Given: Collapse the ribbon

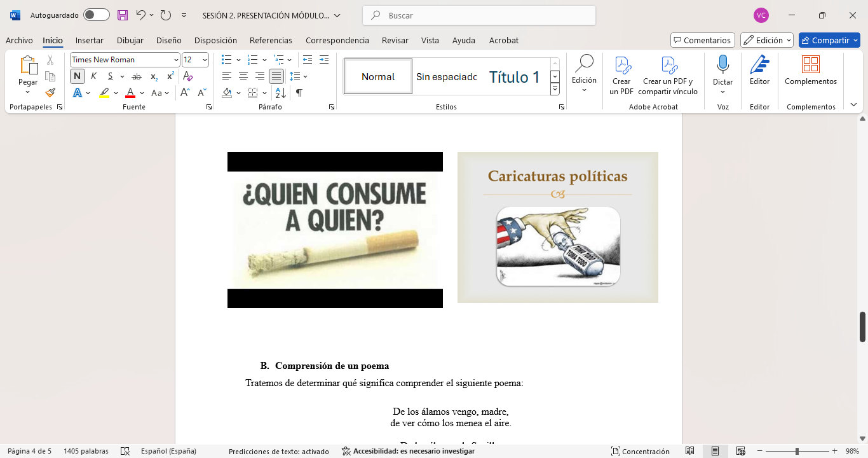Looking at the screenshot, I should click(x=853, y=105).
